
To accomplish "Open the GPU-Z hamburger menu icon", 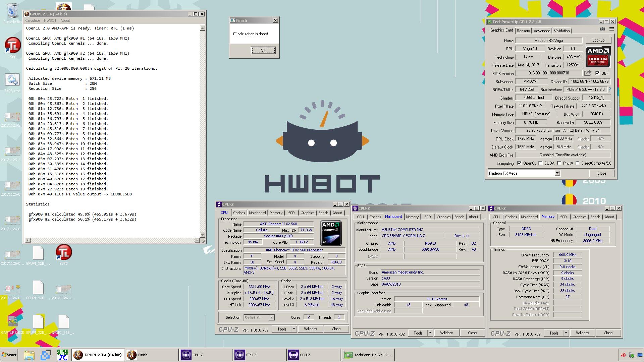I will click(x=611, y=29).
